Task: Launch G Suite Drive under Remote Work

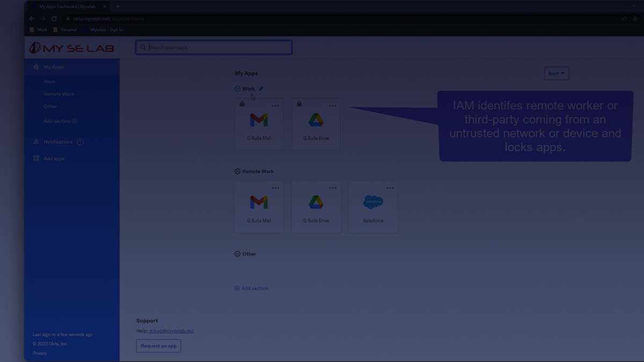Action: click(316, 206)
